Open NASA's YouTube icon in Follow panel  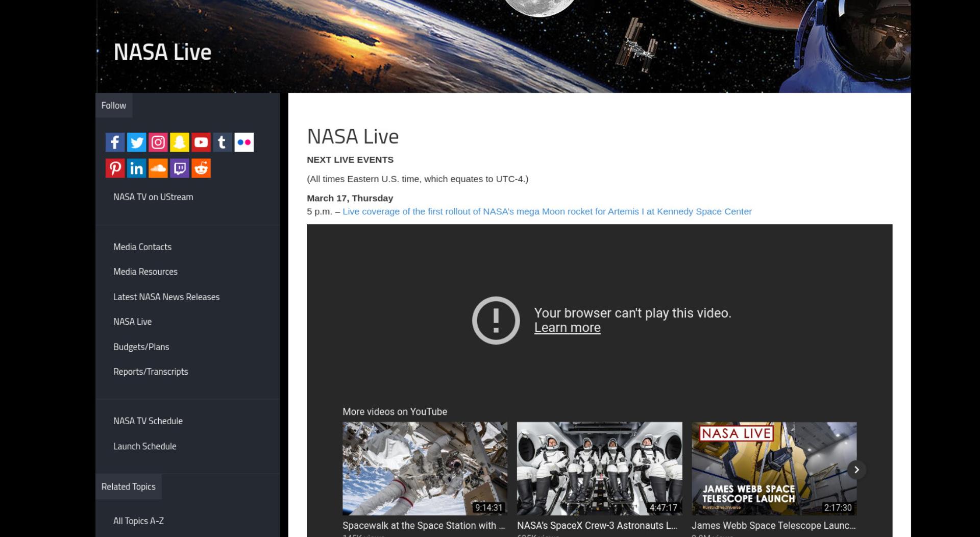[x=201, y=142]
